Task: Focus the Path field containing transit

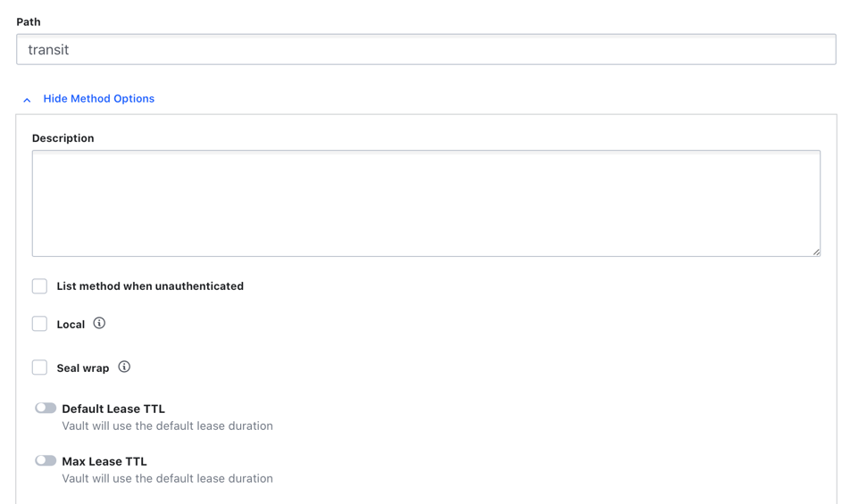Action: point(426,50)
